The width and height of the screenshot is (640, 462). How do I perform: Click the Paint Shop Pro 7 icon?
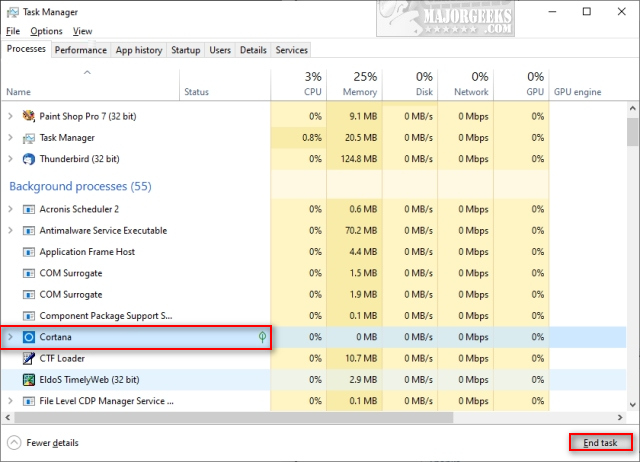coord(29,116)
